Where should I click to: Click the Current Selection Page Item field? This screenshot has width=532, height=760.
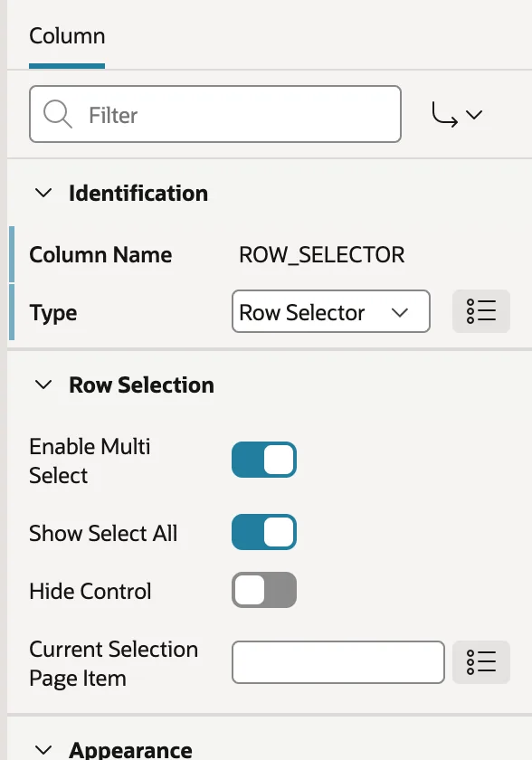click(x=338, y=662)
